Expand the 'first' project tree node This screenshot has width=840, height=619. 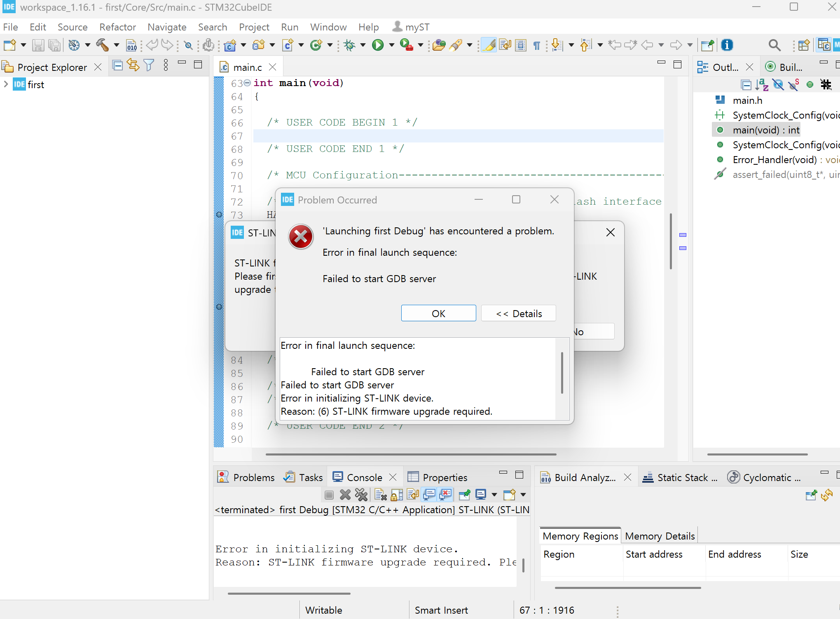click(6, 84)
